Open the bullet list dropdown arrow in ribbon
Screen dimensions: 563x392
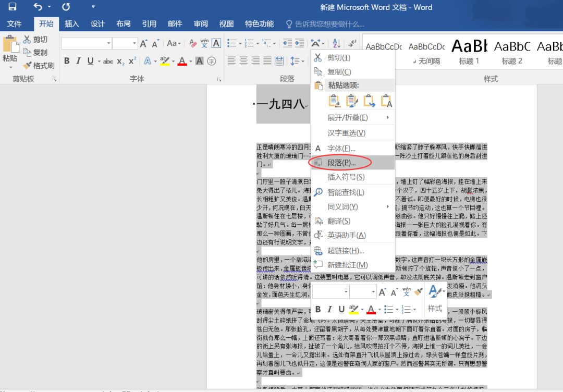pyautogui.click(x=240, y=44)
